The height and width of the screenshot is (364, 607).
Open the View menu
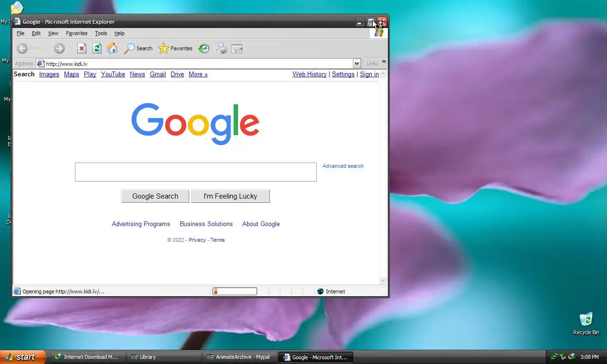click(x=53, y=33)
